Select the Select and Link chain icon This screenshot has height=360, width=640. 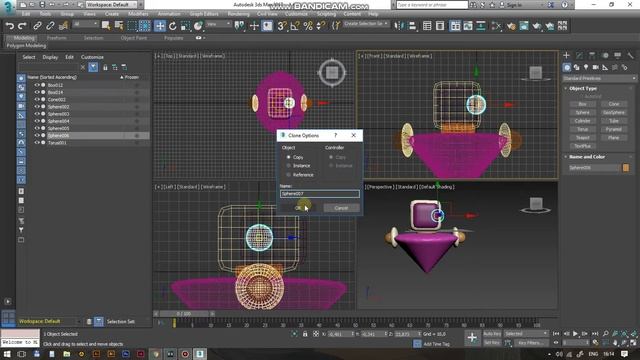tap(37, 26)
